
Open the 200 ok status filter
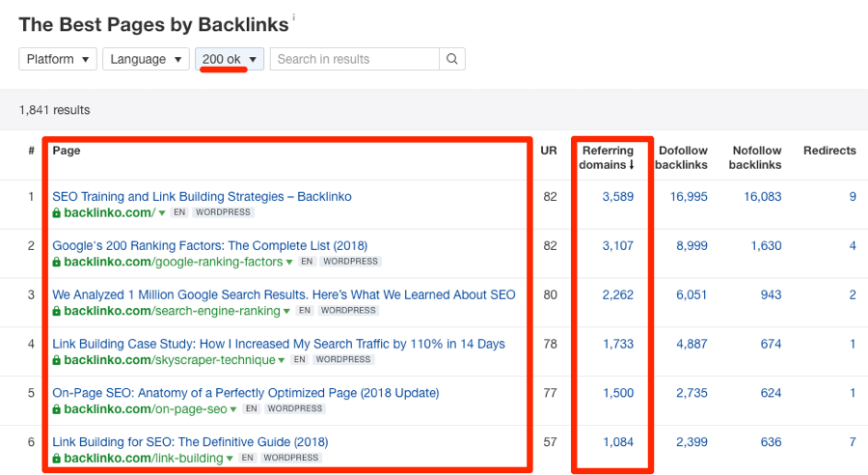(230, 59)
